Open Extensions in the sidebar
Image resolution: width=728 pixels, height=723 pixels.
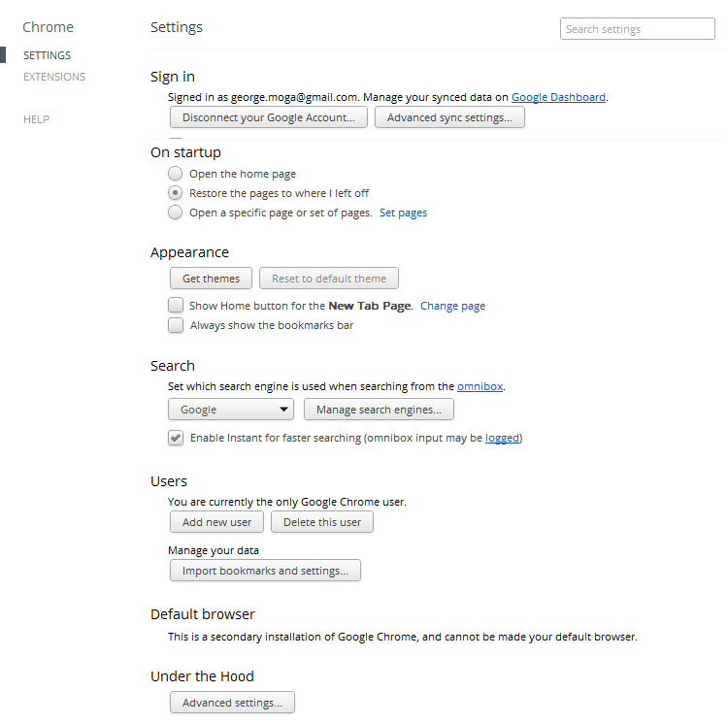(x=54, y=77)
